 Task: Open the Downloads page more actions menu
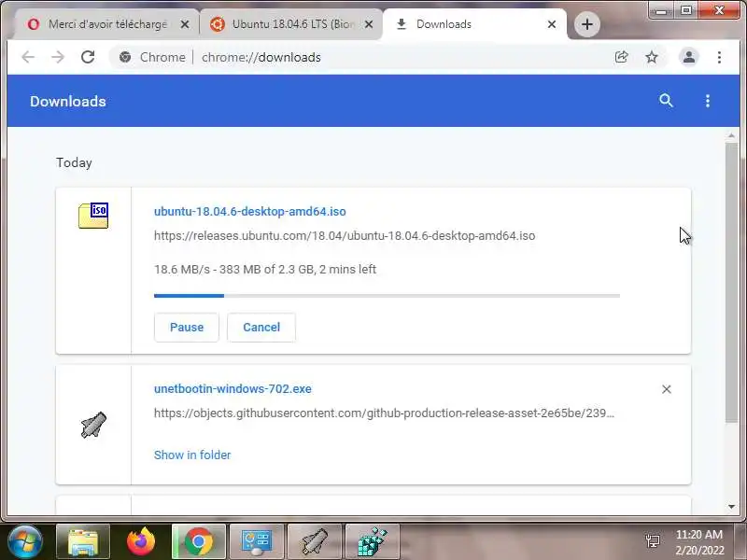(708, 101)
